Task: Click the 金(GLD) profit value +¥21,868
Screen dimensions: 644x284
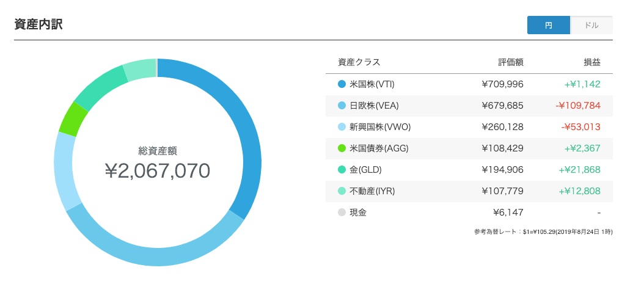Action: point(579,170)
